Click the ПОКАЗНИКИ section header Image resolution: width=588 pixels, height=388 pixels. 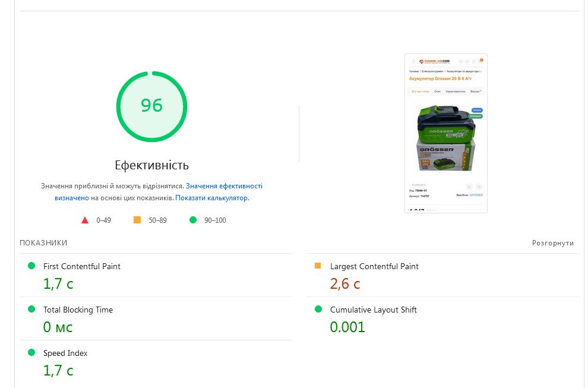(x=43, y=243)
